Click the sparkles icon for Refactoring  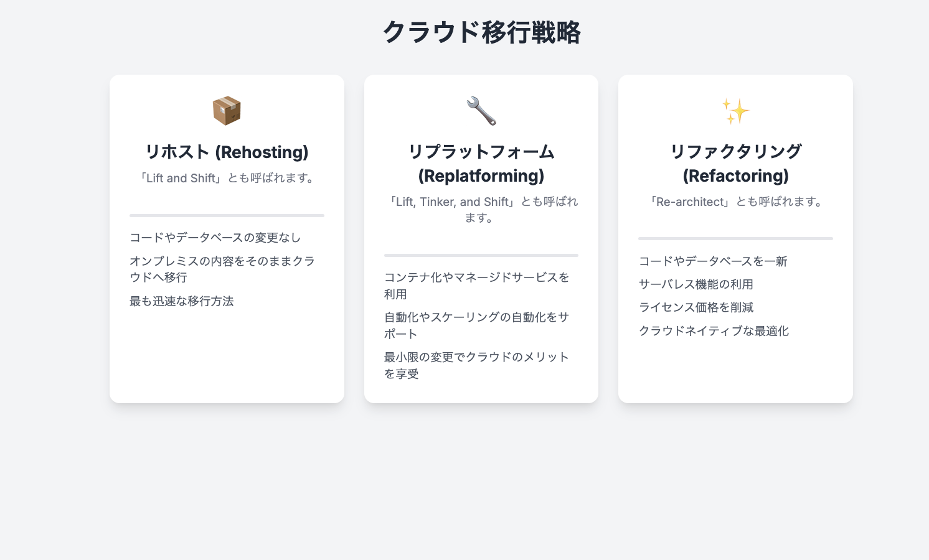[x=735, y=111]
